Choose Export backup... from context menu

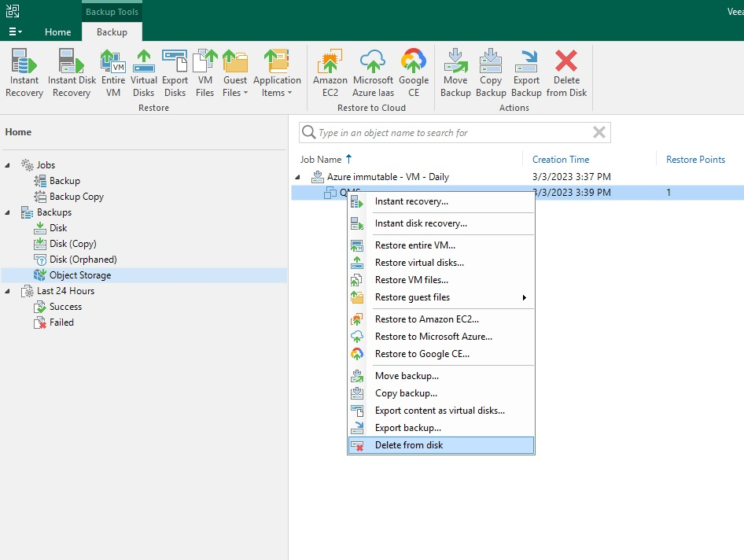441,428
